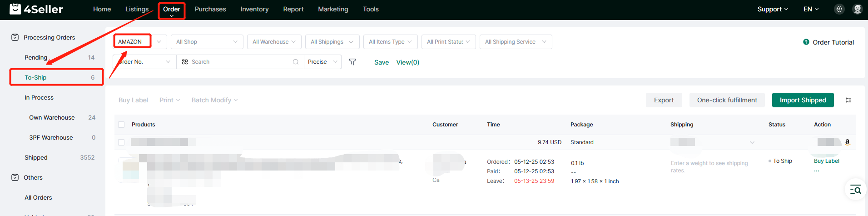Image resolution: width=868 pixels, height=216 pixels.
Task: Expand the Print options dropdown
Action: 170,100
